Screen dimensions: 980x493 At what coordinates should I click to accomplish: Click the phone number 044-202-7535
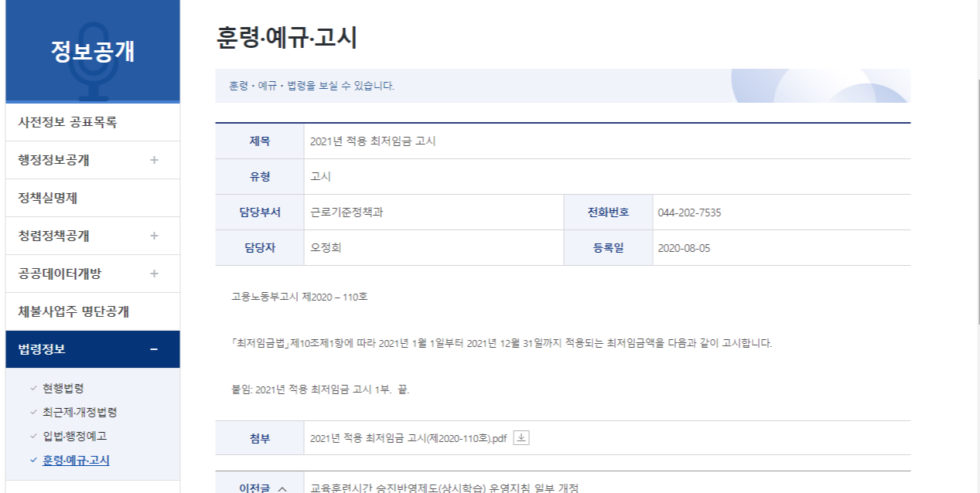point(689,212)
